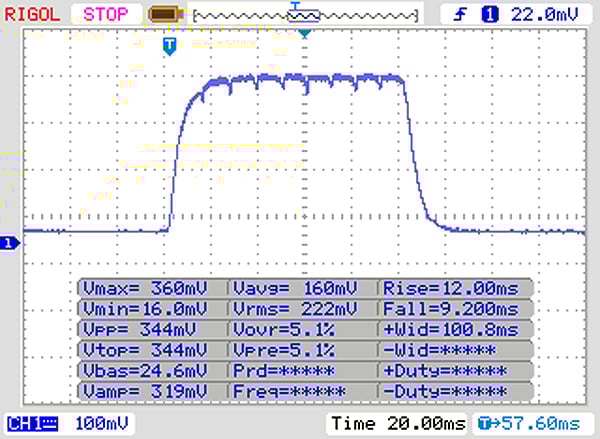Click the Vmax= 360mV measurement
This screenshot has height=439, width=600.
click(x=145, y=288)
